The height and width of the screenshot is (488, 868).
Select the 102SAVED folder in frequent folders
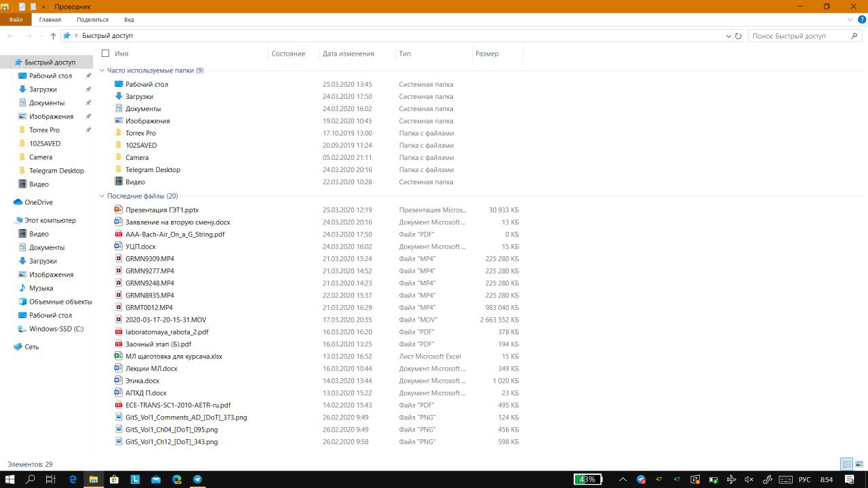(x=141, y=145)
